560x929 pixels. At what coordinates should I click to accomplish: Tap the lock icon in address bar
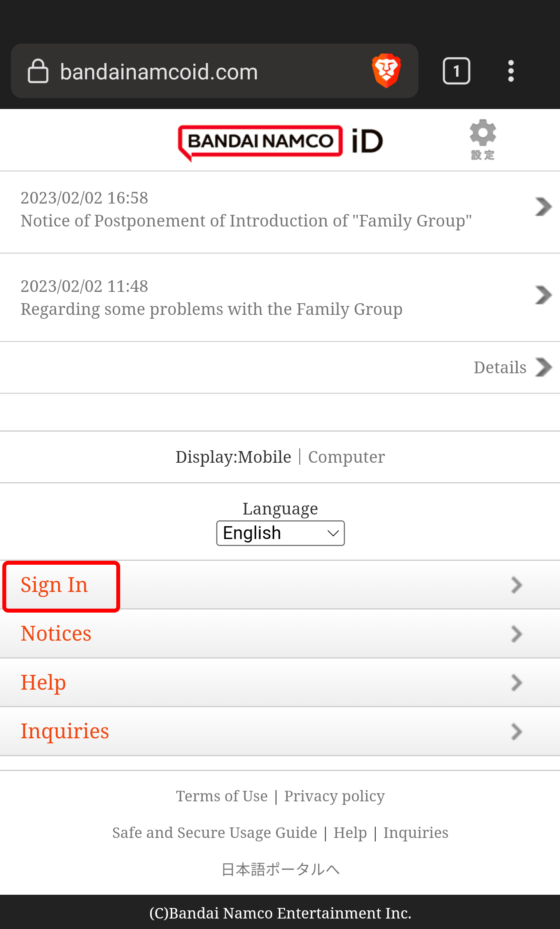coord(38,71)
